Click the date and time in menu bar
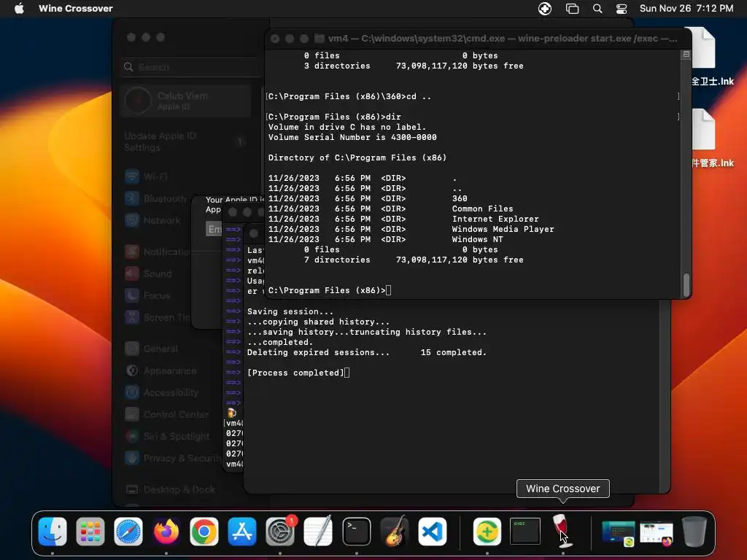 (x=686, y=8)
